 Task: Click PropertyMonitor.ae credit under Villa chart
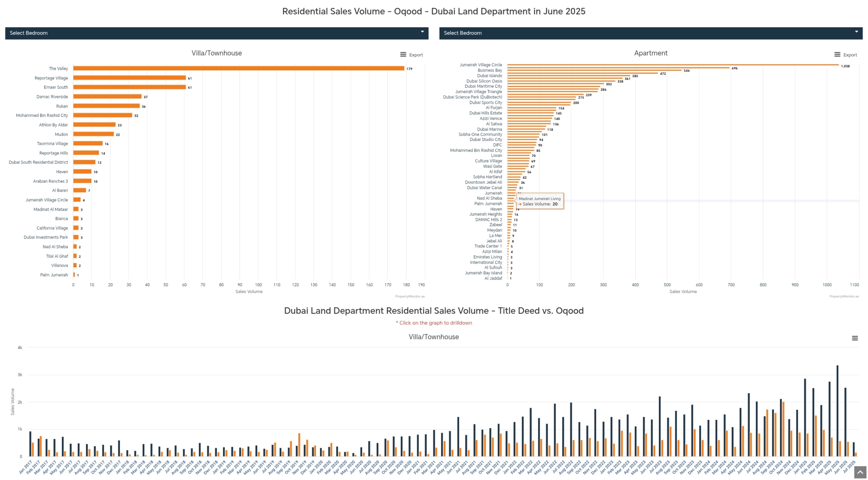point(410,296)
